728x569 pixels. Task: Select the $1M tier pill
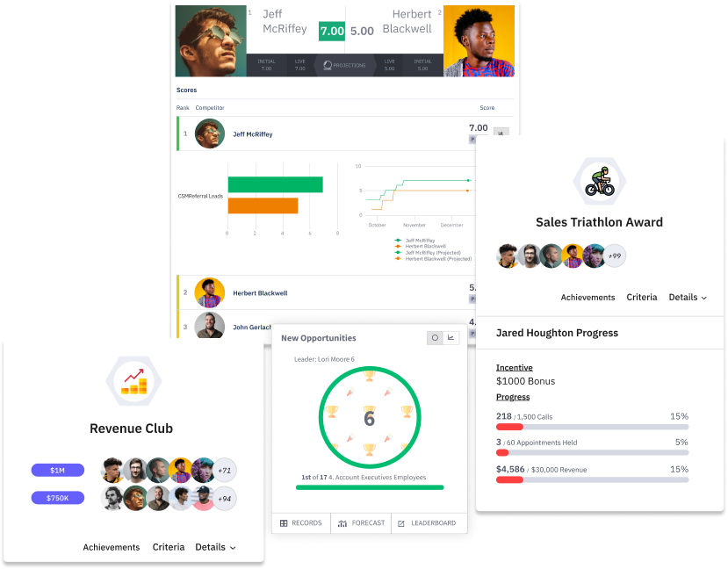tap(58, 470)
